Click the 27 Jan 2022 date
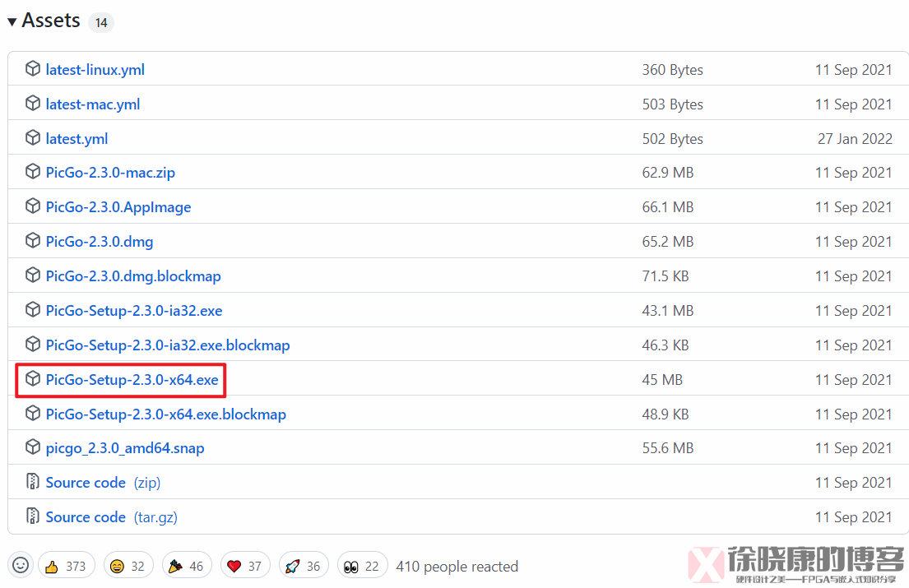 pos(855,139)
